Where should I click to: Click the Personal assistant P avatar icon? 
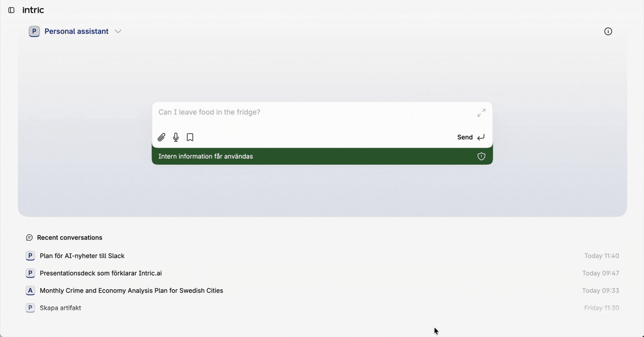pyautogui.click(x=34, y=31)
